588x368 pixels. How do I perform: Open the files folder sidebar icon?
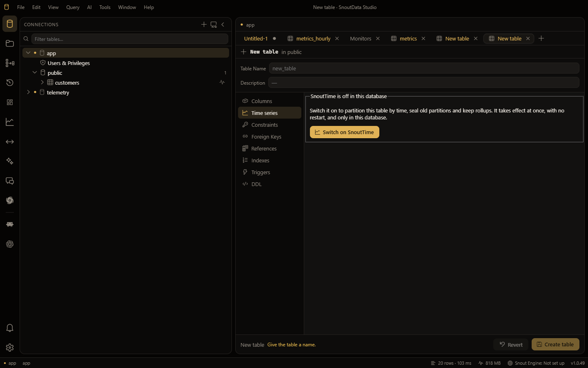[x=10, y=43]
